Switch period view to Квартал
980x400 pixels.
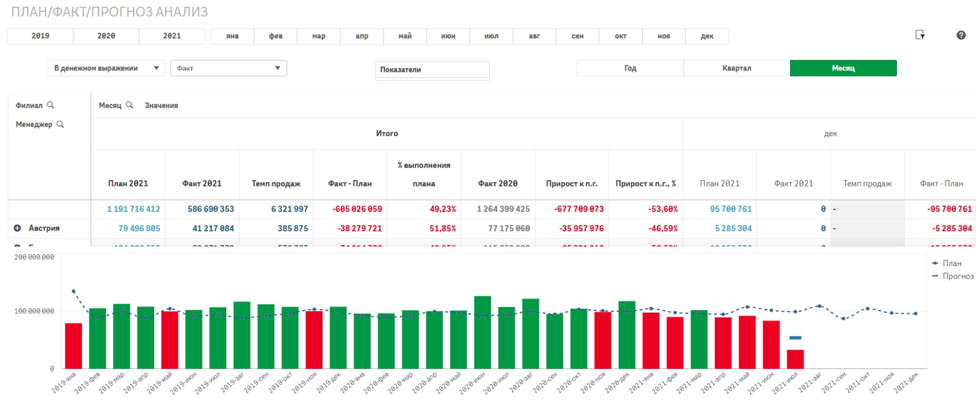(x=736, y=68)
